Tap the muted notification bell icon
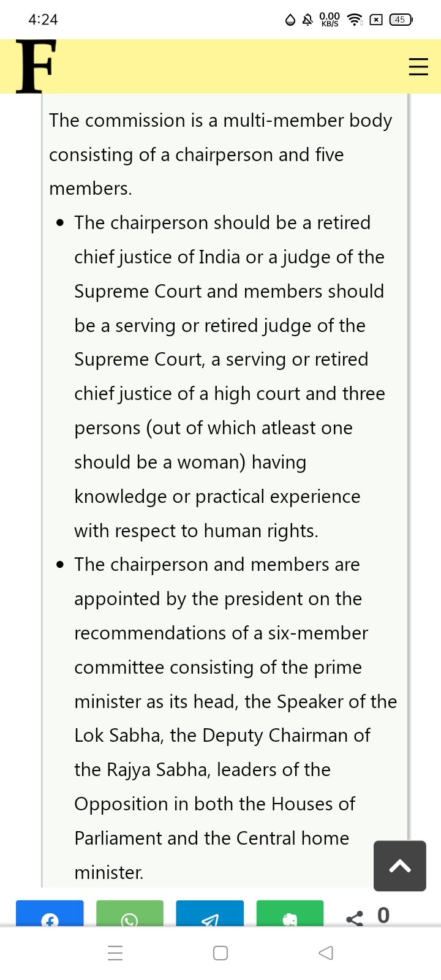Viewport: 441px width, 980px height. 307,20
